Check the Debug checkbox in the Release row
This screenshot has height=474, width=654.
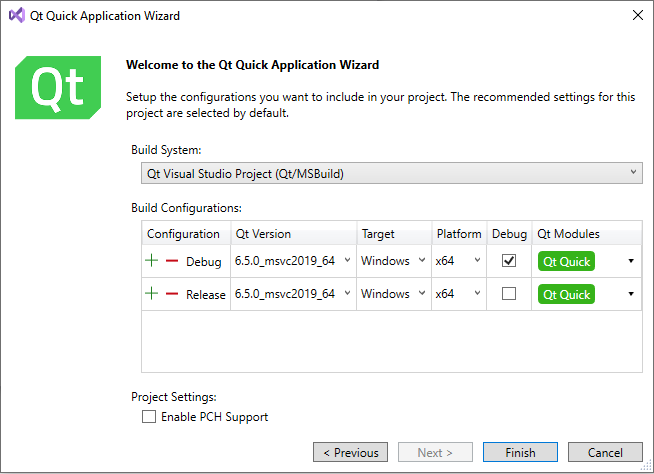pos(509,294)
